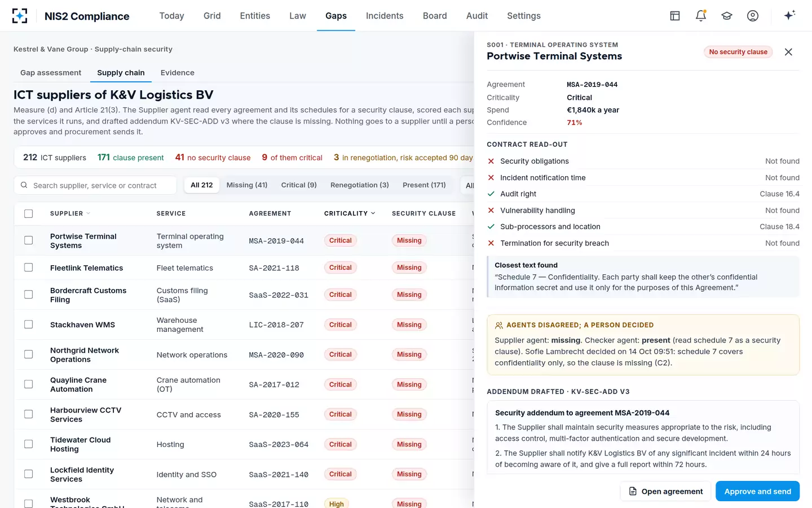Select the Quayline Crane Automation row checkbox
This screenshot has width=812, height=508.
[29, 384]
